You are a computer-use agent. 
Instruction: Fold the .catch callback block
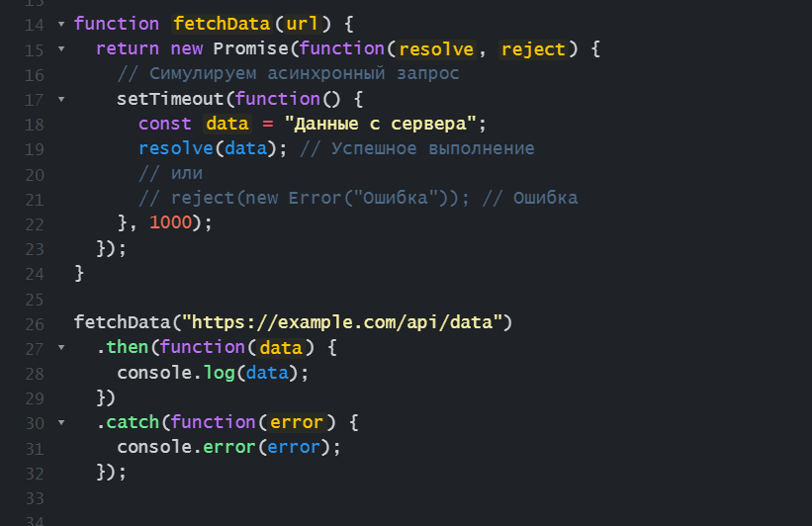[x=61, y=422]
